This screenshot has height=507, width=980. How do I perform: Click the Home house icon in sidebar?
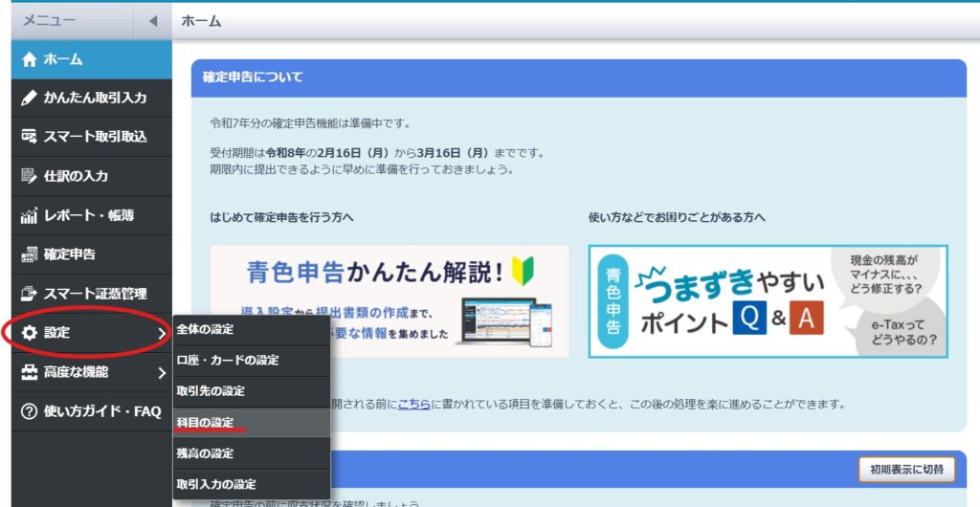[29, 59]
